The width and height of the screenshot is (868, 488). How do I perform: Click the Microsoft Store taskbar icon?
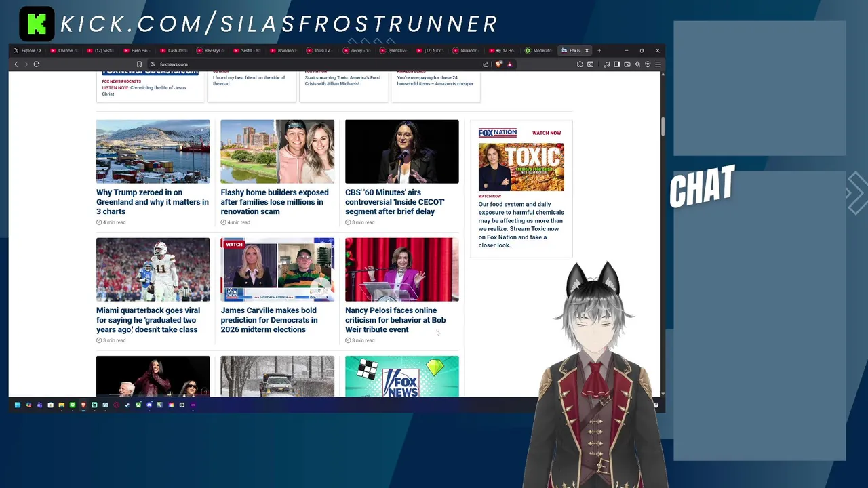pos(50,405)
